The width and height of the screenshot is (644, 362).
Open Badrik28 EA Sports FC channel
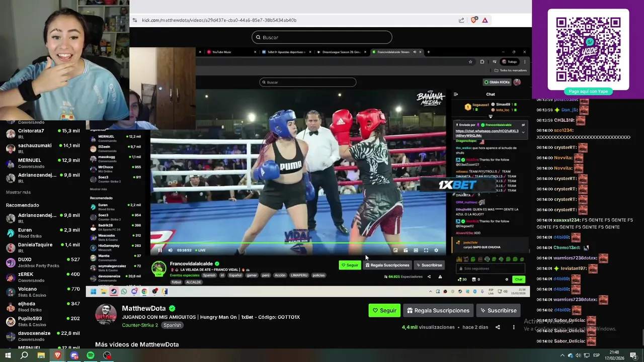click(x=116, y=227)
